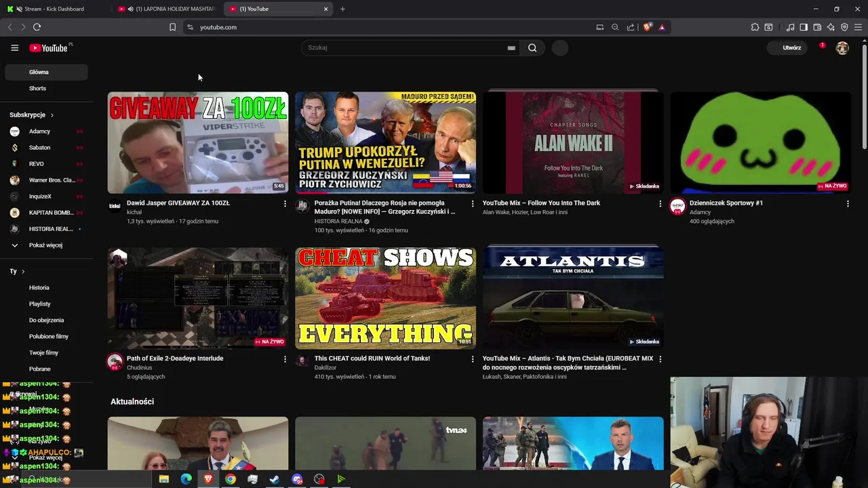Click the youtube.com address bar

coord(387,27)
